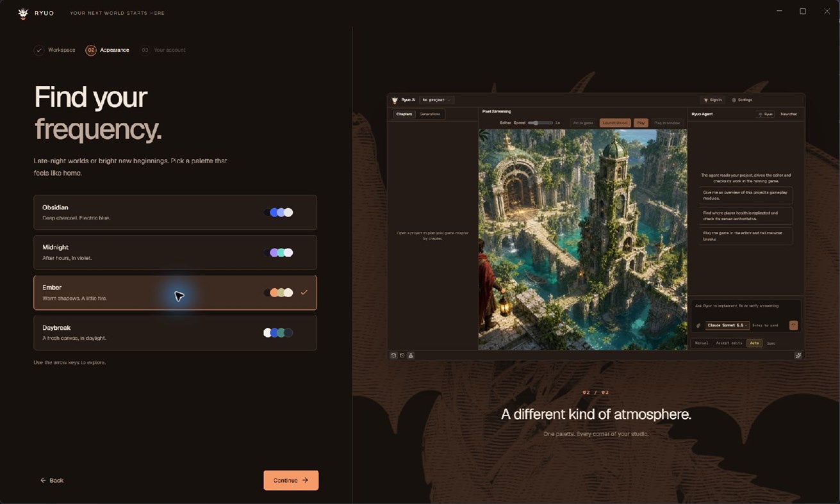The image size is (840, 504).
Task: Click the checkmark on the Ember row
Action: [304, 293]
